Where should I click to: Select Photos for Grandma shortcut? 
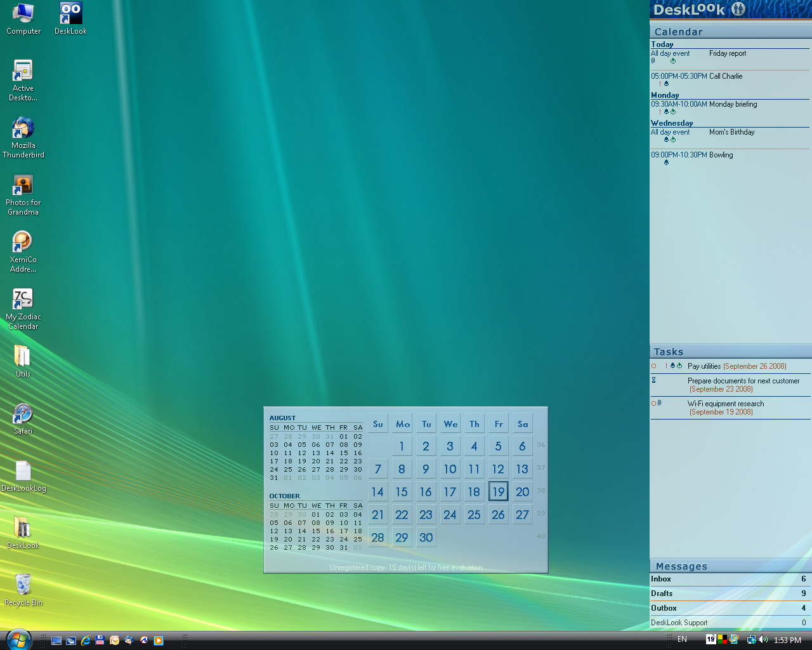pos(23,194)
